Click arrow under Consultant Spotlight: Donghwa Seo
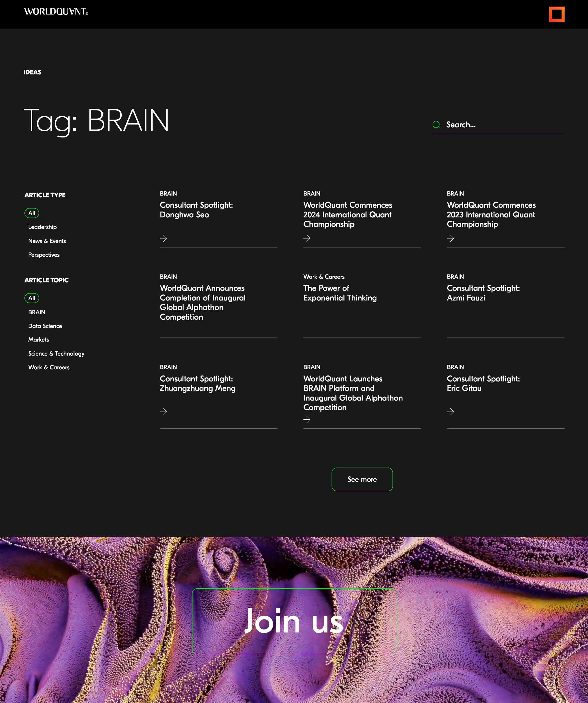 (163, 238)
